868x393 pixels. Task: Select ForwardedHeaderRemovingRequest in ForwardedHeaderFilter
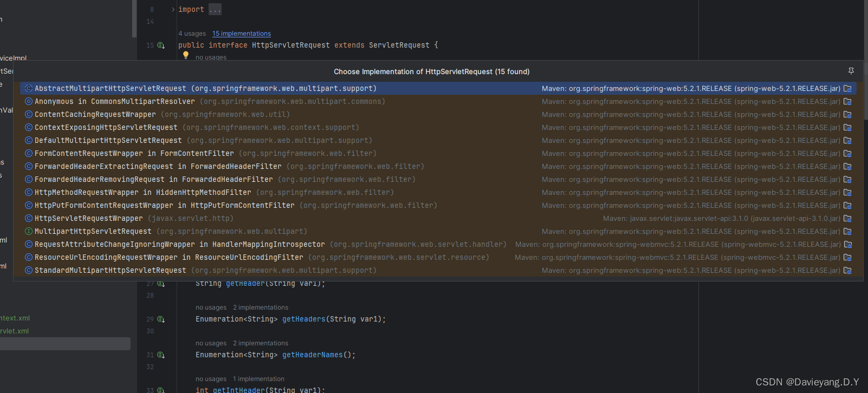coord(438,180)
